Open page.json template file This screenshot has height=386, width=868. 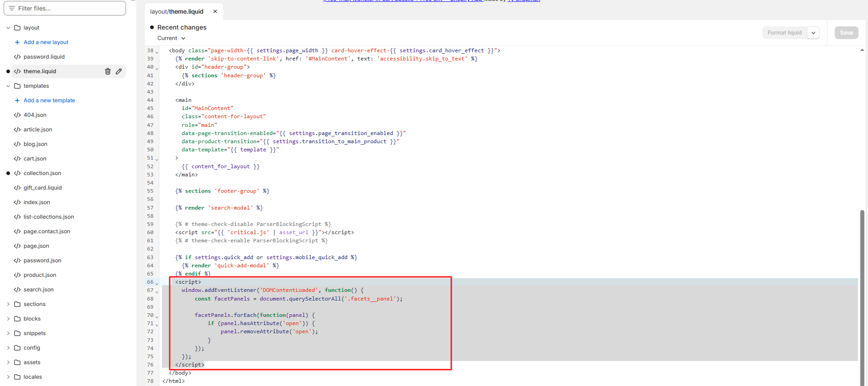36,246
